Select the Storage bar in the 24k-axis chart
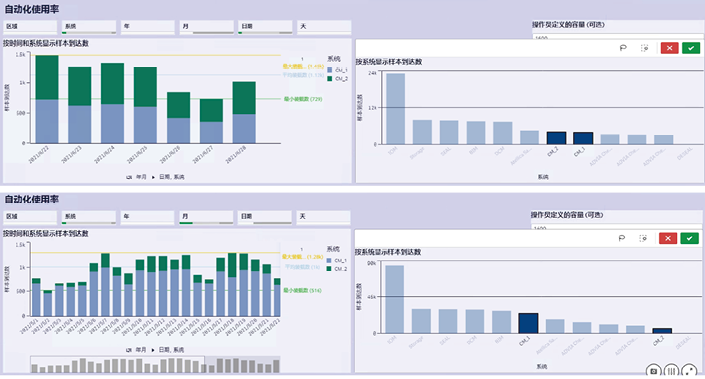Viewport: 705px width, 379px height. tap(422, 132)
